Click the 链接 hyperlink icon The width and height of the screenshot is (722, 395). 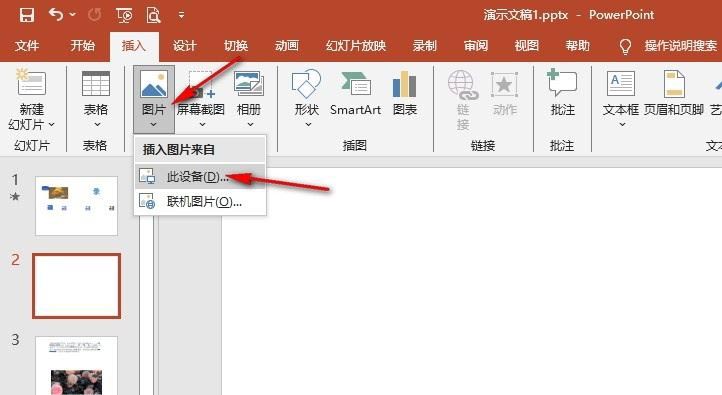[463, 85]
